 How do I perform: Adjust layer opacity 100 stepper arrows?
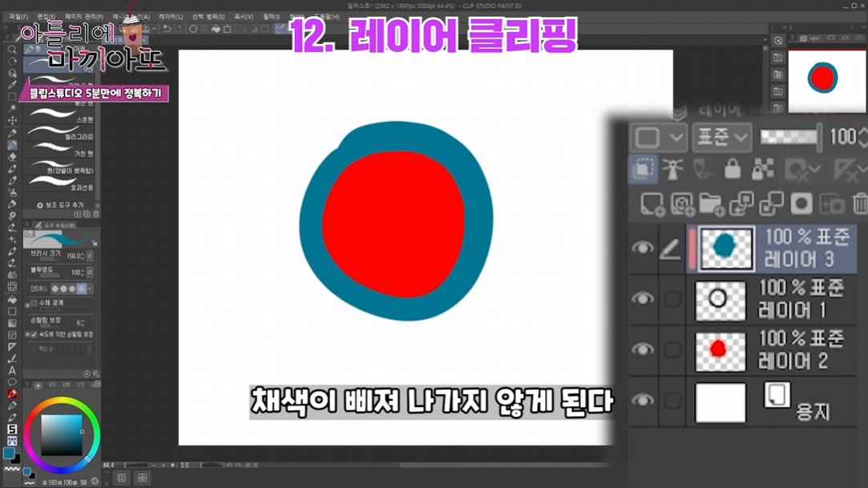pyautogui.click(x=862, y=137)
